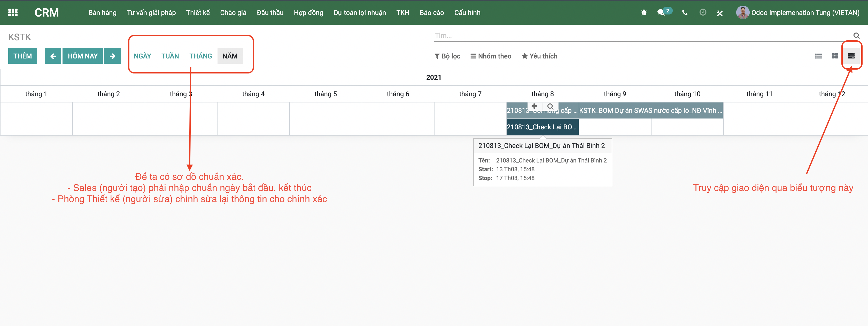Open the Cấu hình menu
This screenshot has height=326, width=868.
tap(467, 12)
